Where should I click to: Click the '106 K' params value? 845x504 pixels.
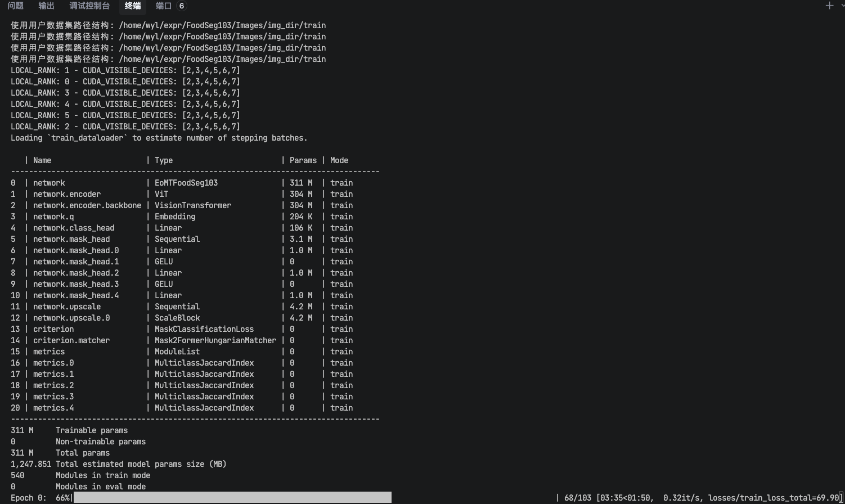(301, 228)
